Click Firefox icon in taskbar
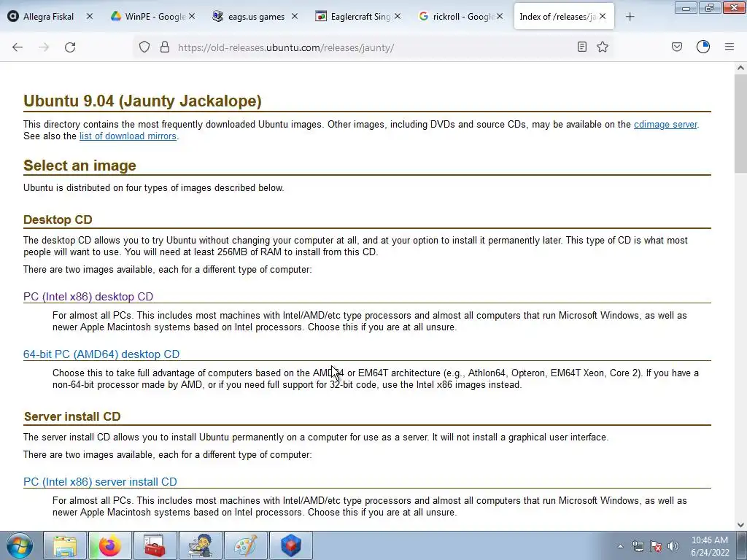Screen dimensions: 747x560 click(110, 545)
